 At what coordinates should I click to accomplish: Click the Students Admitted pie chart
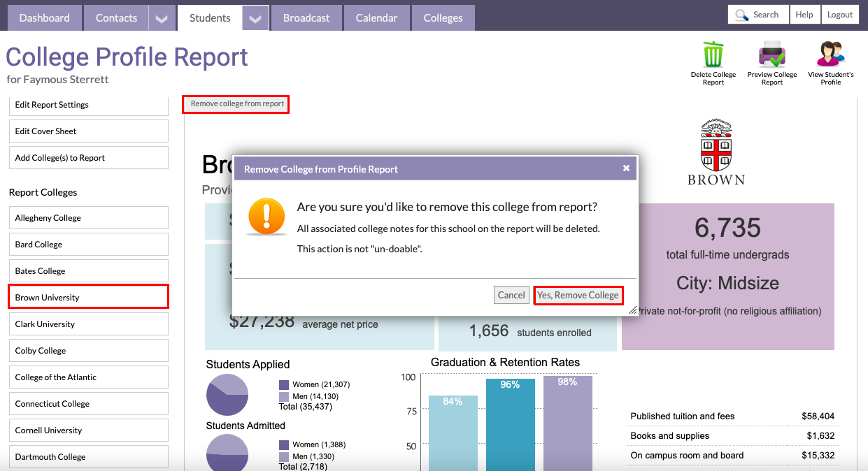tap(227, 453)
